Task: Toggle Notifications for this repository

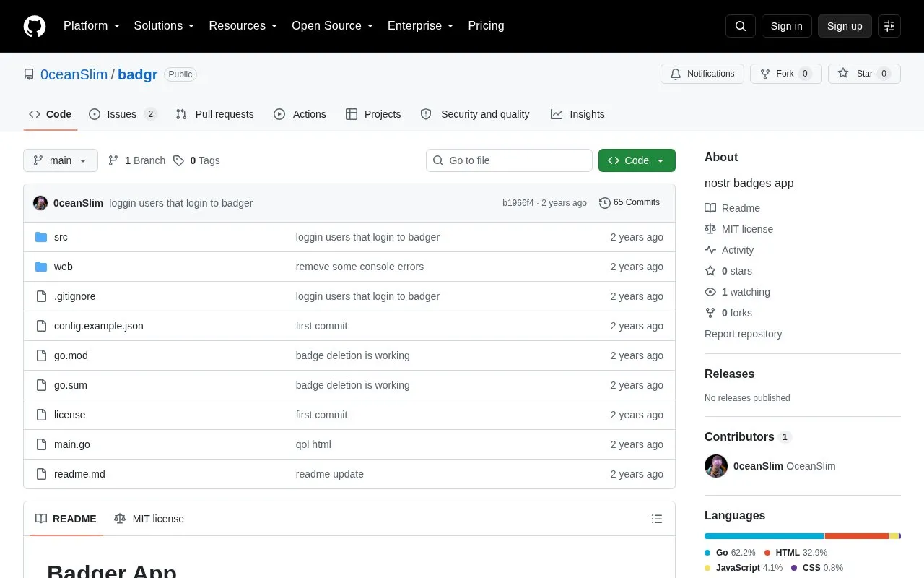Action: (702, 74)
